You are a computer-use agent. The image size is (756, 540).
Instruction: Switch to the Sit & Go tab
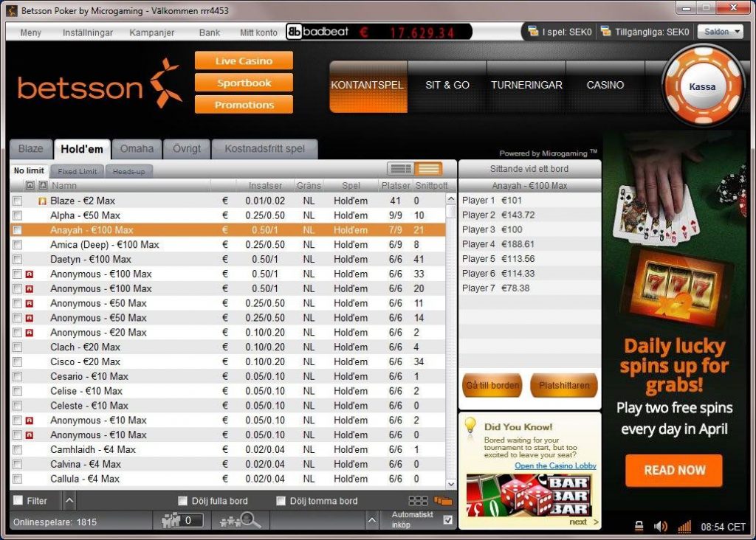[x=447, y=86]
